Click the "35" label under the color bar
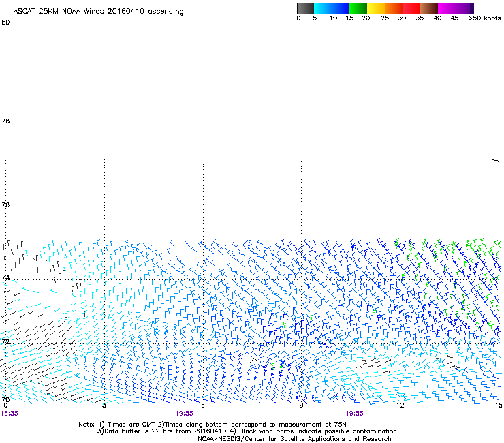This screenshot has width=504, height=443. 420,18
